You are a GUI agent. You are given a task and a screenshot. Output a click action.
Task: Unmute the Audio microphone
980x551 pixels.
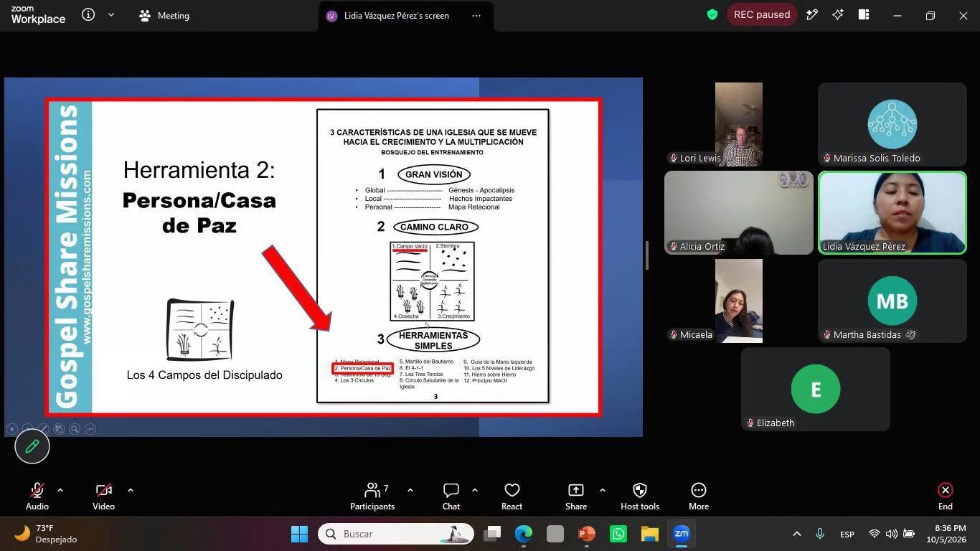click(37, 491)
